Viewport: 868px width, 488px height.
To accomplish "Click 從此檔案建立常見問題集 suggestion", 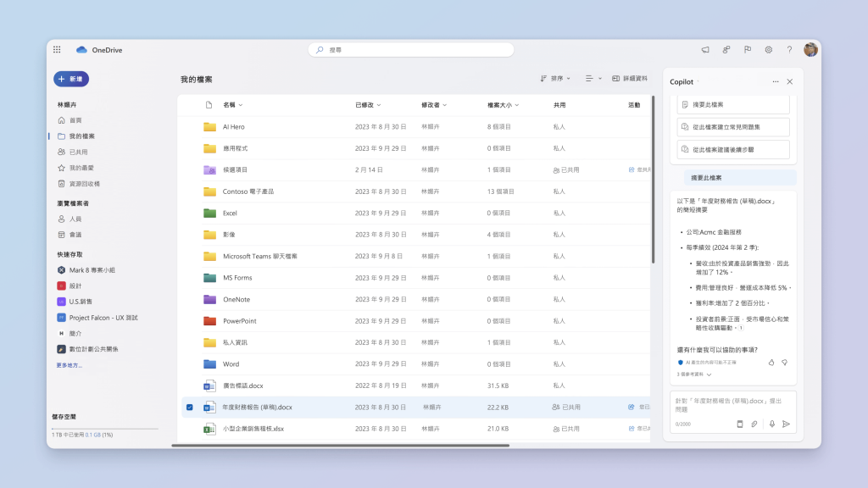I will pos(733,127).
